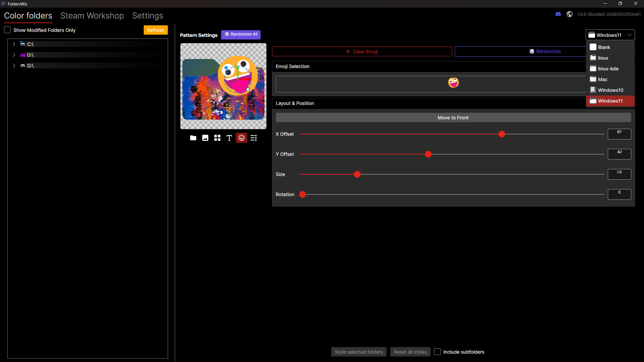
Task: Click the C:\ drive icon
Action: pyautogui.click(x=22, y=44)
